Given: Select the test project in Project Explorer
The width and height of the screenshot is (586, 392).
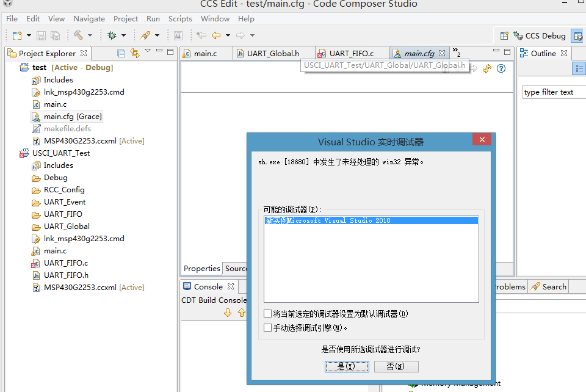Looking at the screenshot, I should click(x=66, y=68).
